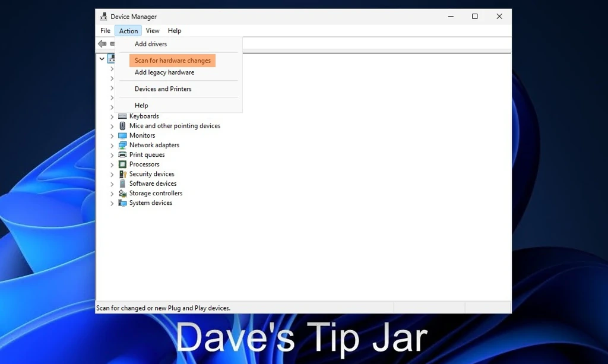Select the Network adapters label
Image resolution: width=608 pixels, height=364 pixels.
pyautogui.click(x=154, y=145)
